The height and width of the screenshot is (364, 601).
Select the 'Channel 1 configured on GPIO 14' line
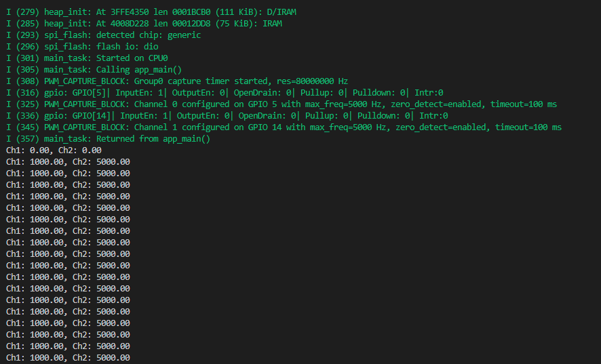coord(284,127)
